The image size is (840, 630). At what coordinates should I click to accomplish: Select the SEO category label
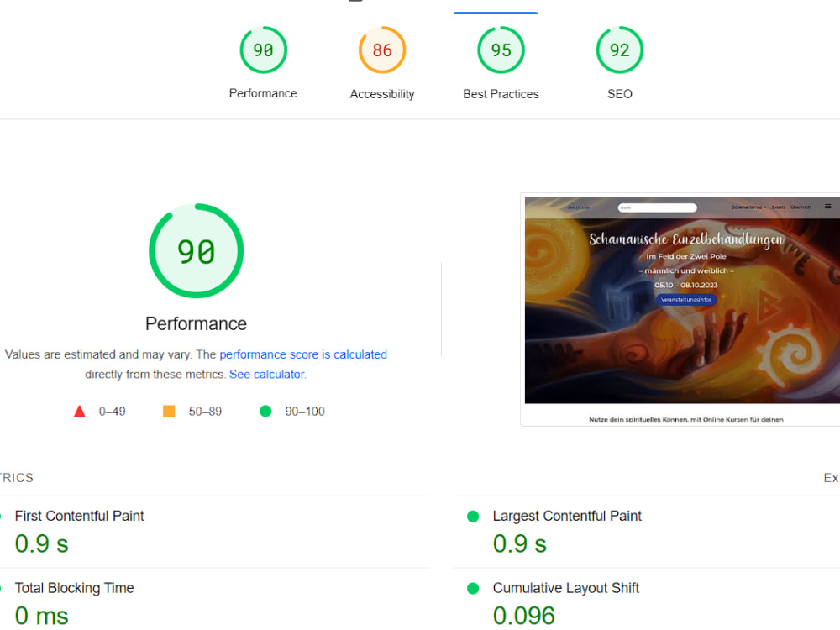point(620,94)
